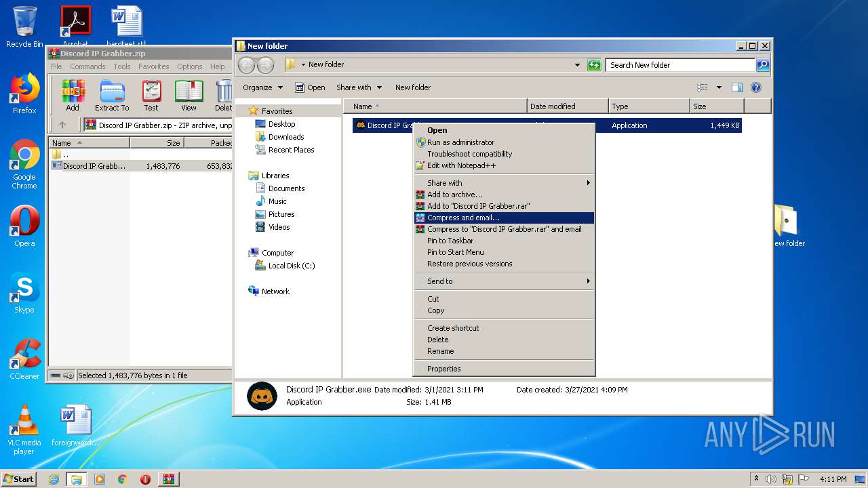The width and height of the screenshot is (868, 488).
Task: Sort by the Date modified column header
Action: [568, 106]
